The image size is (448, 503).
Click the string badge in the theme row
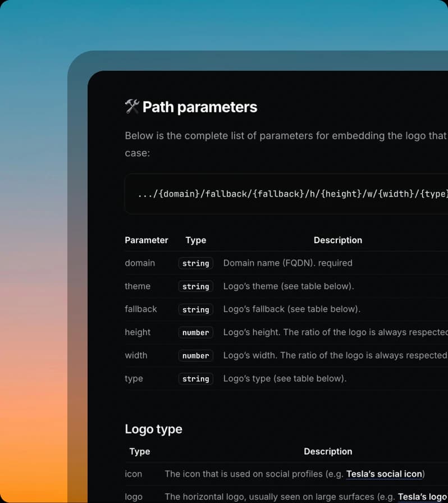pyautogui.click(x=196, y=286)
